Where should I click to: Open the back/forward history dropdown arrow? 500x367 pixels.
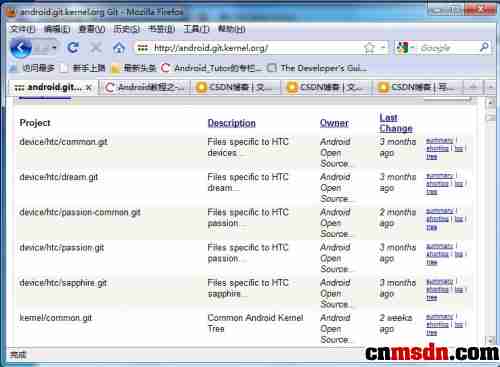click(x=54, y=48)
